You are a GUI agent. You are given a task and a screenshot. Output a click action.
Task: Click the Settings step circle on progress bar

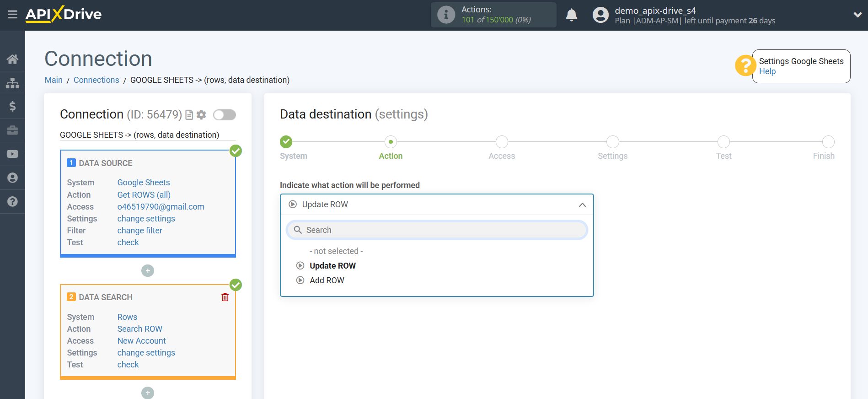[612, 142]
